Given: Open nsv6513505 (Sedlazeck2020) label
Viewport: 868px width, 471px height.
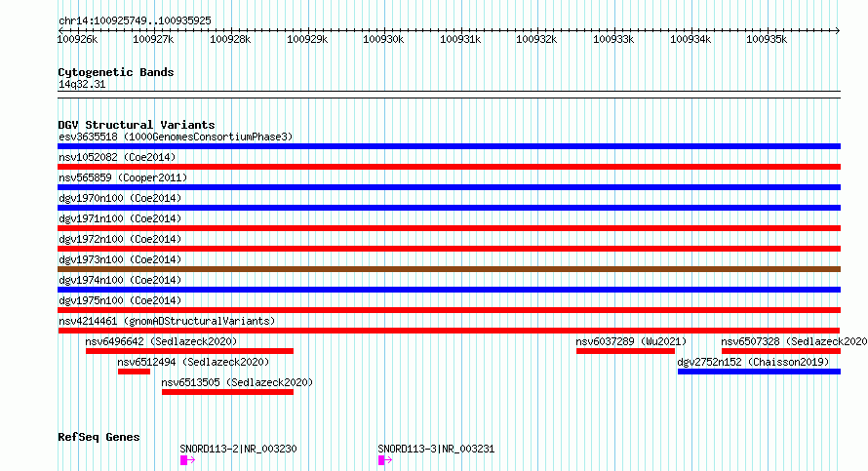Looking at the screenshot, I should (x=237, y=382).
